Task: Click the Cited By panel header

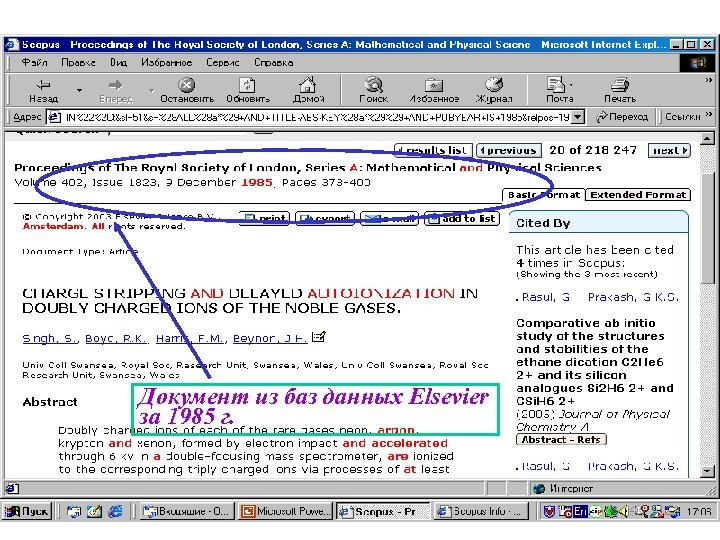Action: (x=598, y=223)
